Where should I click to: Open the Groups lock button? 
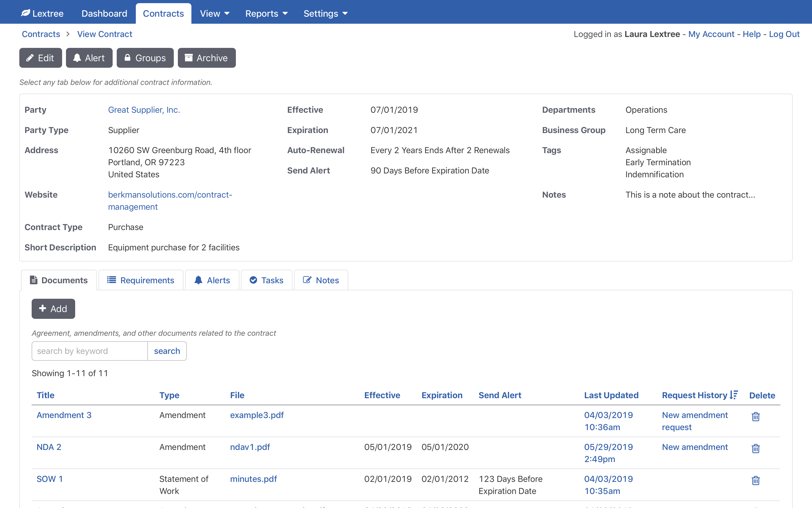[x=145, y=58]
